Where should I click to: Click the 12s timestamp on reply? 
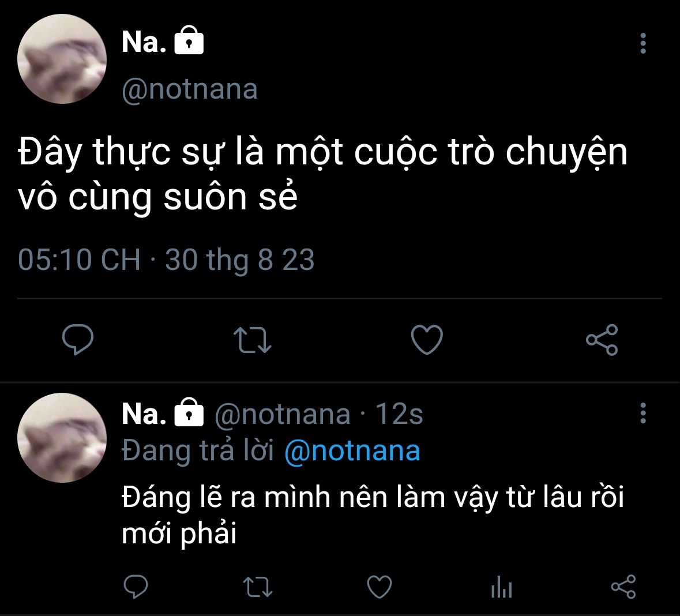coord(399,414)
